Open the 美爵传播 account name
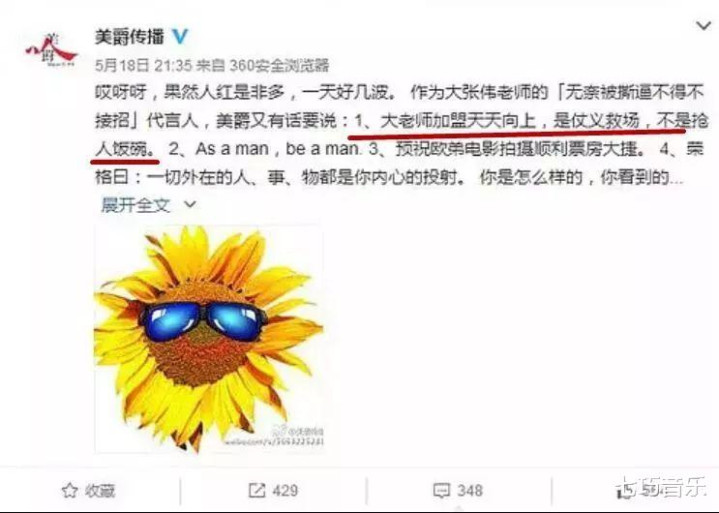Screen dimensions: 719x513 pyautogui.click(x=129, y=37)
